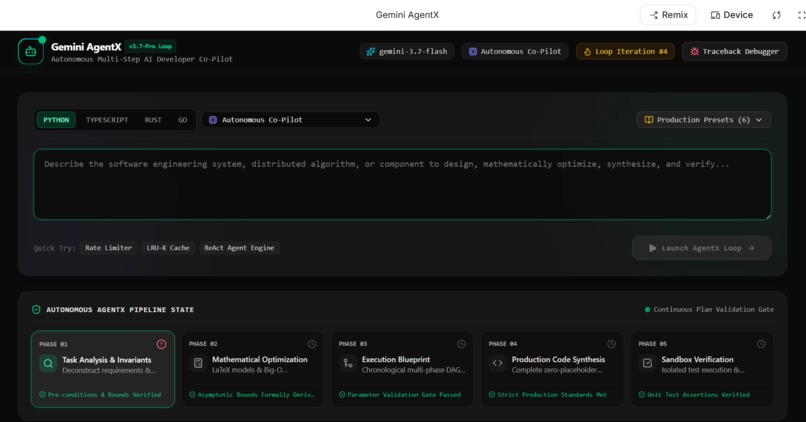Click the check icon beside Pre-conditions & Bounds Verified
This screenshot has width=806, height=422.
coord(43,395)
